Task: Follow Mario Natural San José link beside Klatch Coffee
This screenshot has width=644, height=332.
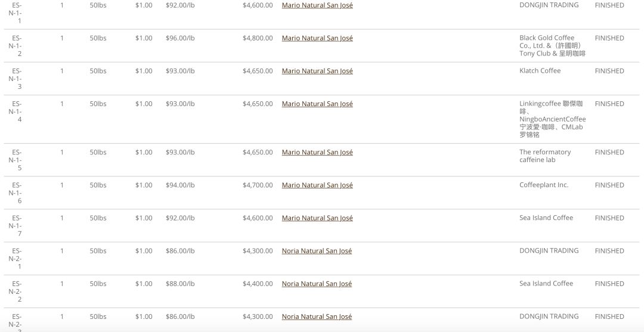Action: coord(317,71)
